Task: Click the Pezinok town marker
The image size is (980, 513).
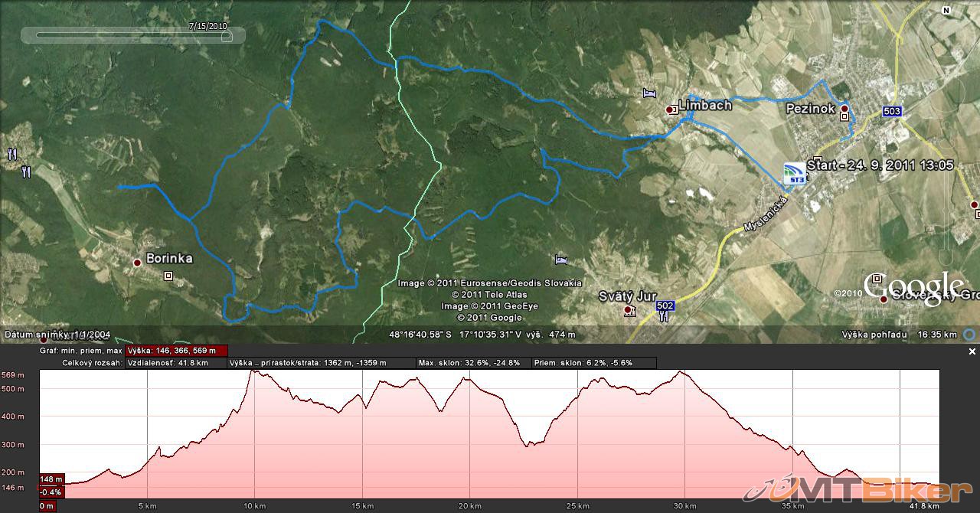Action: coord(844,109)
